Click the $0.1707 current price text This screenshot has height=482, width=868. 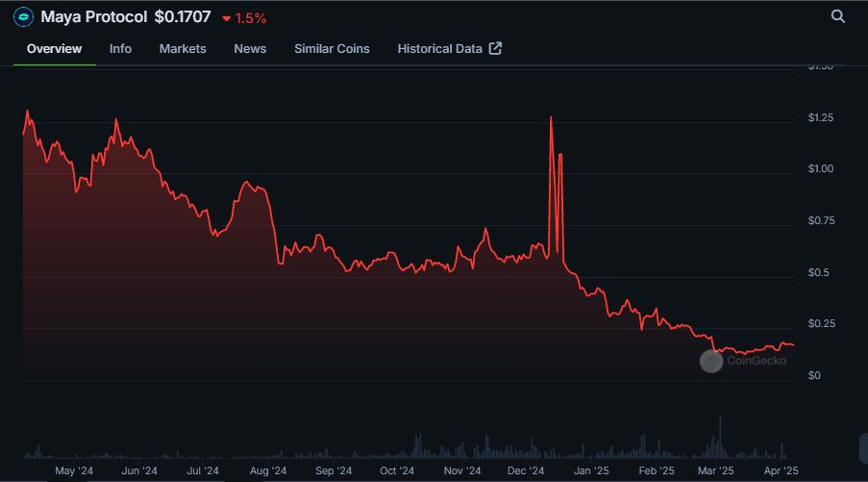(183, 17)
